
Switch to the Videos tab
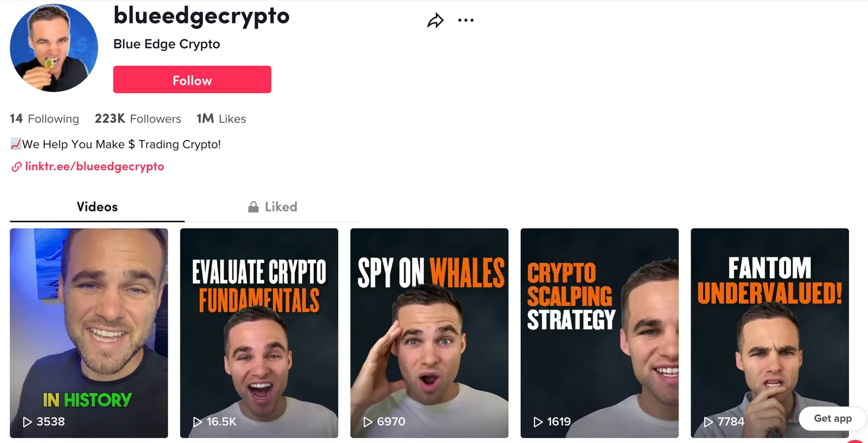[x=97, y=207]
